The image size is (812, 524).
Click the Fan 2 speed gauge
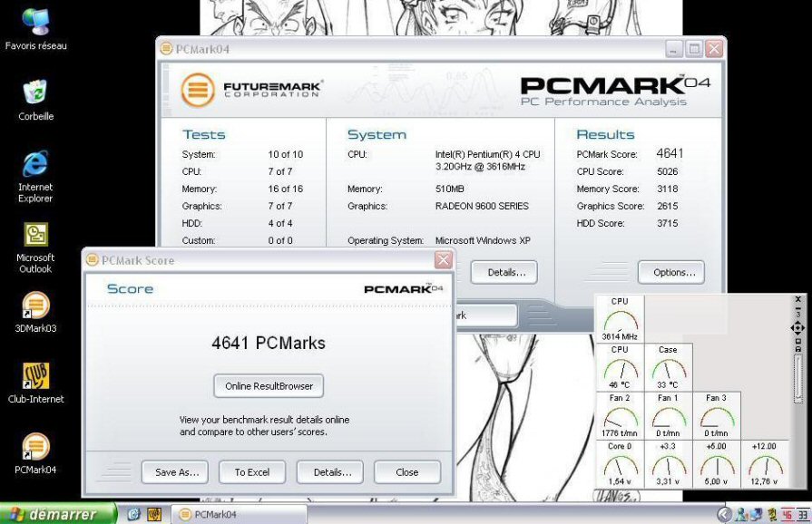[620, 415]
